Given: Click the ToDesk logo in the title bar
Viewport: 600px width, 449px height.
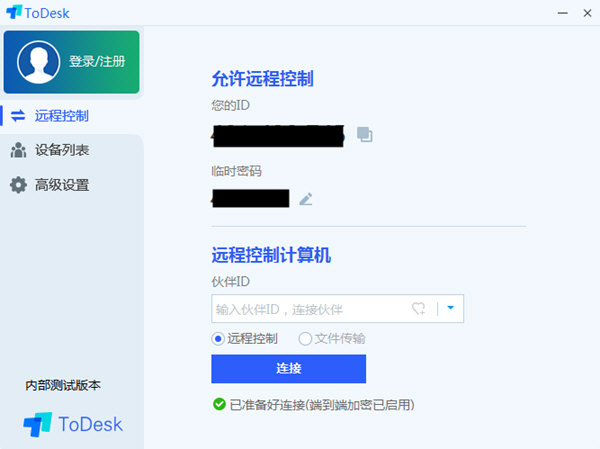Looking at the screenshot, I should 14,12.
